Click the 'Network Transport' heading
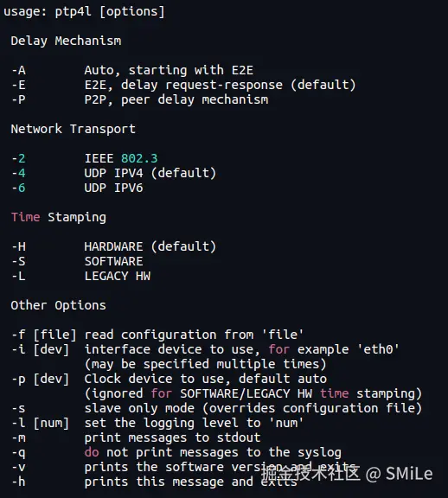The image size is (448, 498). point(73,129)
